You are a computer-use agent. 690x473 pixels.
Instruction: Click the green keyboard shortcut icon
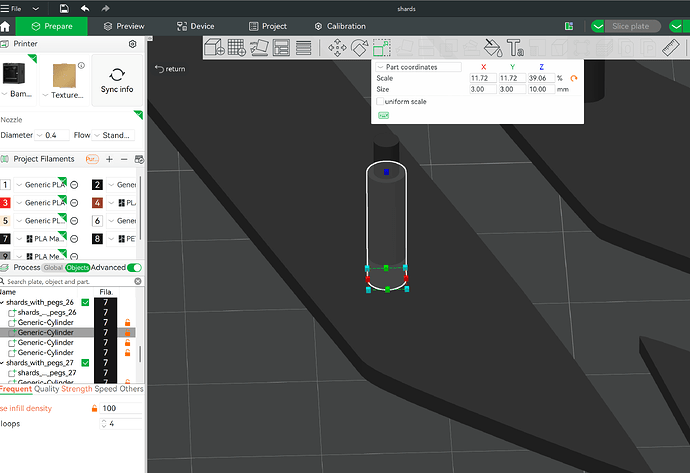click(x=384, y=115)
